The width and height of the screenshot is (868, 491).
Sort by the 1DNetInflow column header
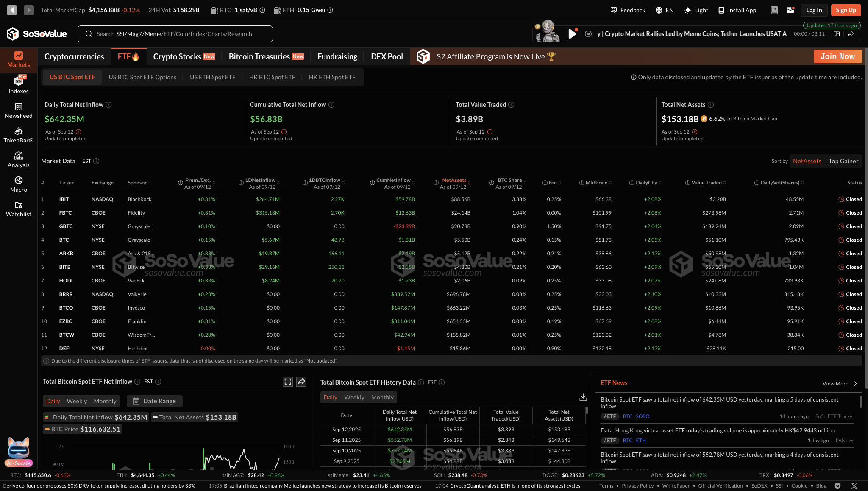tap(260, 183)
